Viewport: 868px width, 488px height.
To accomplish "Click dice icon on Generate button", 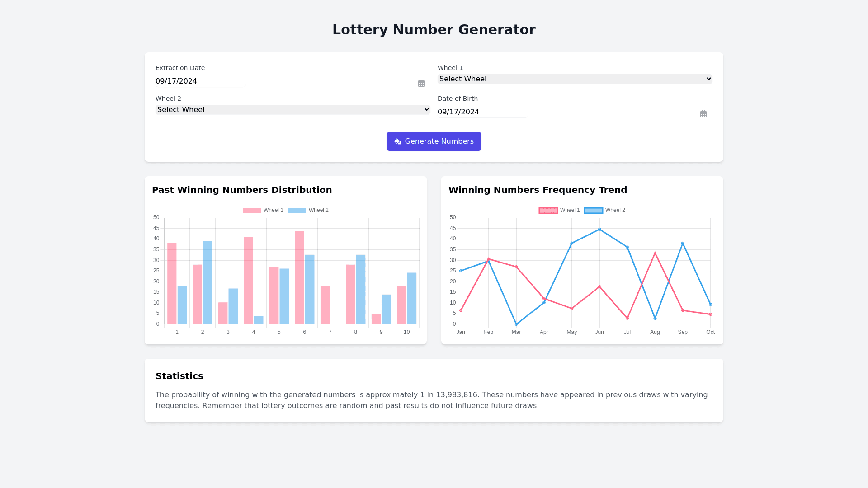I will tap(398, 141).
